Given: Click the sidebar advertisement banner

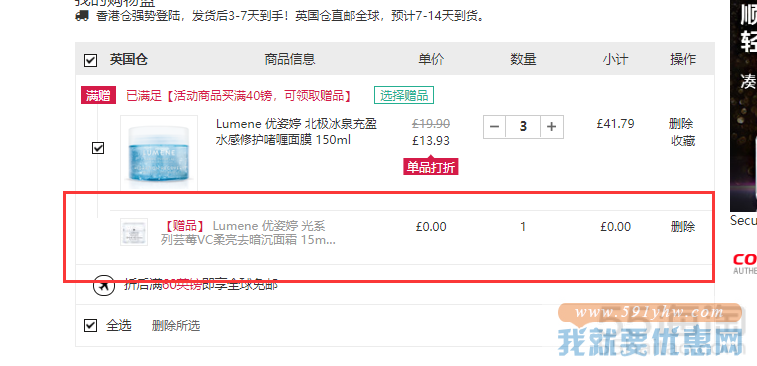Looking at the screenshot, I should [743, 105].
